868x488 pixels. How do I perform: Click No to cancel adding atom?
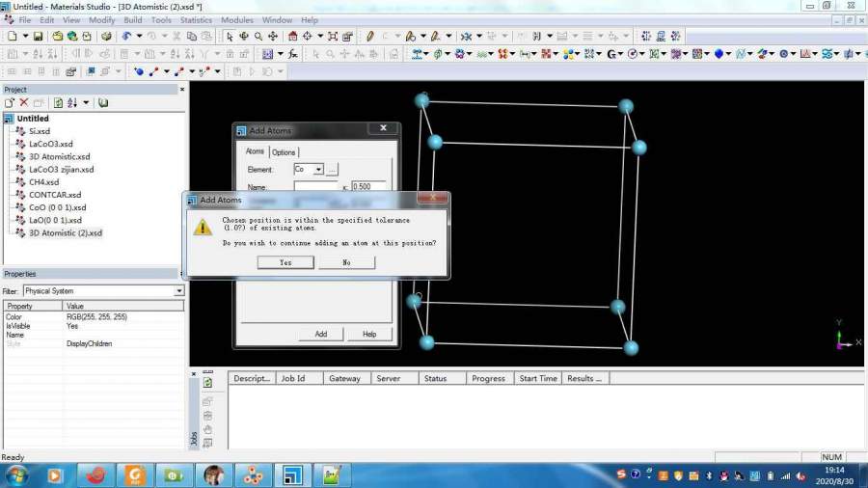coord(346,262)
